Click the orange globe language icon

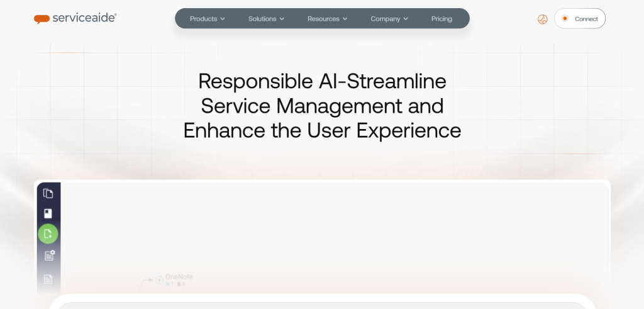(x=542, y=19)
